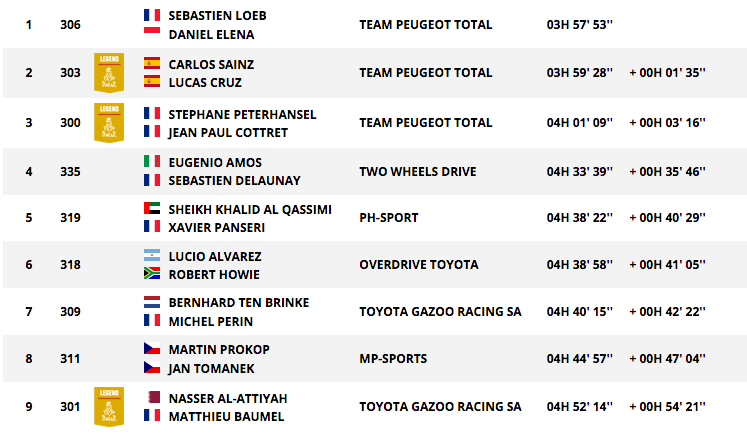Click the Qatar flag next to Nasser Al-Attiyah
747x434 pixels.
(152, 397)
